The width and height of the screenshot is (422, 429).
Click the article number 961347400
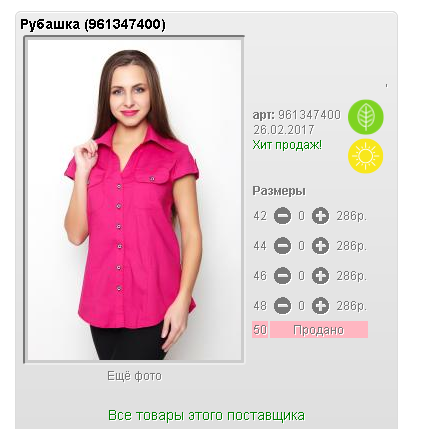(310, 115)
